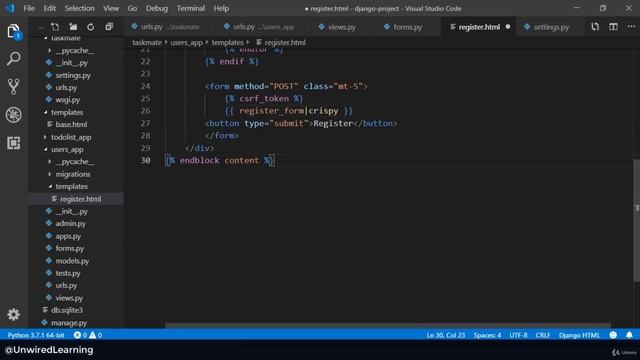Open the Go menu
Viewport: 640px width, 360px height.
(132, 8)
